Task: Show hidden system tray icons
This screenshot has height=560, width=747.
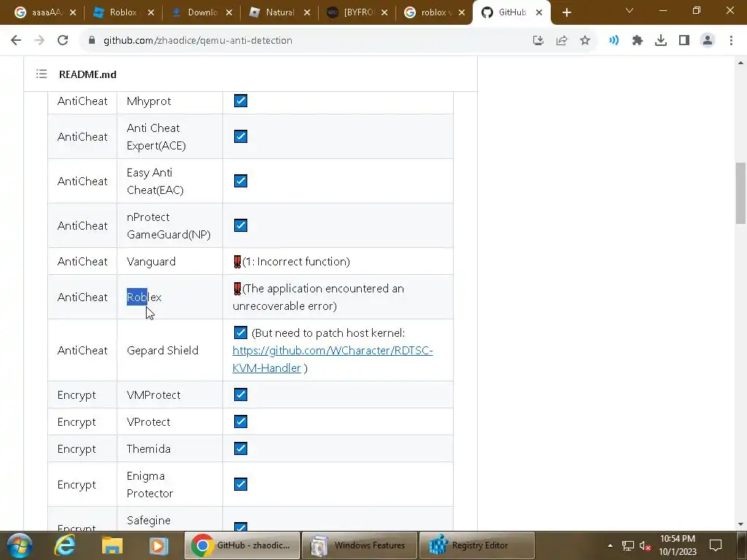Action: pos(610,545)
